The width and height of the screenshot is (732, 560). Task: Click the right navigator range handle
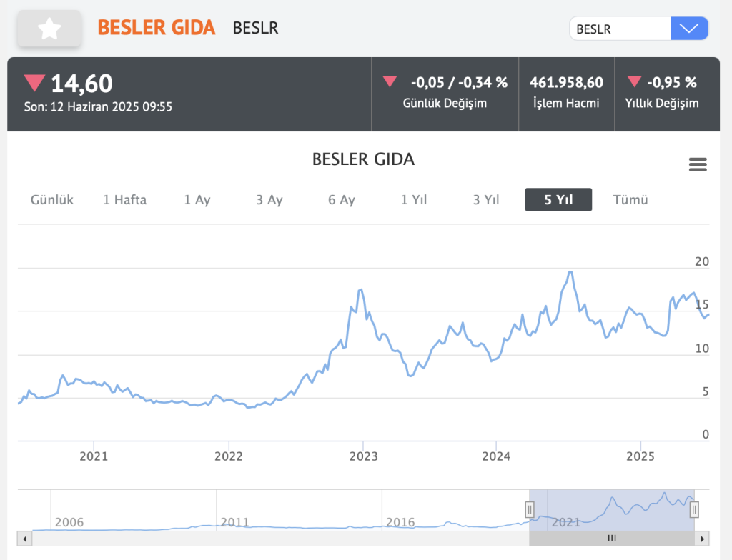693,509
